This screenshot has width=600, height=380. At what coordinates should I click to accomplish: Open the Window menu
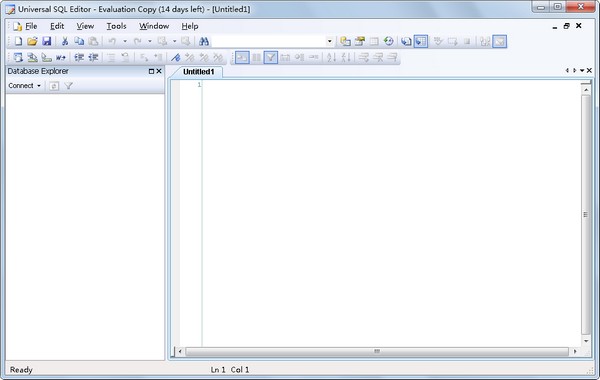pyautogui.click(x=154, y=26)
